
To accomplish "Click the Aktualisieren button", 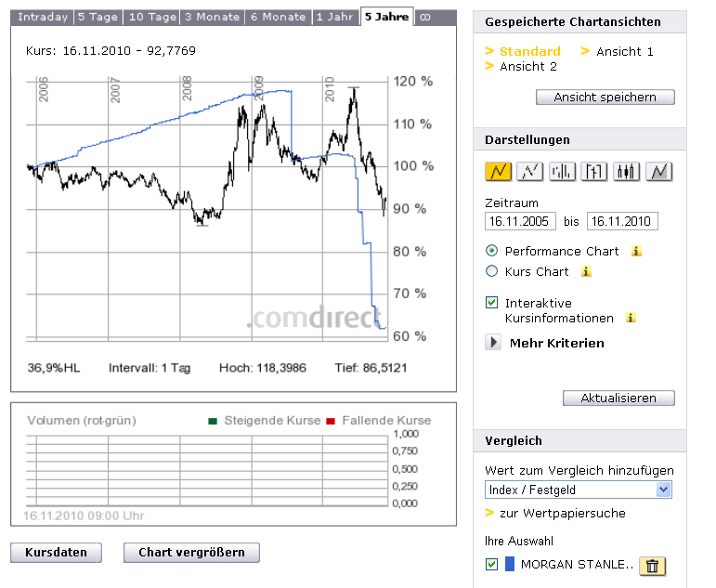I will (x=618, y=398).
